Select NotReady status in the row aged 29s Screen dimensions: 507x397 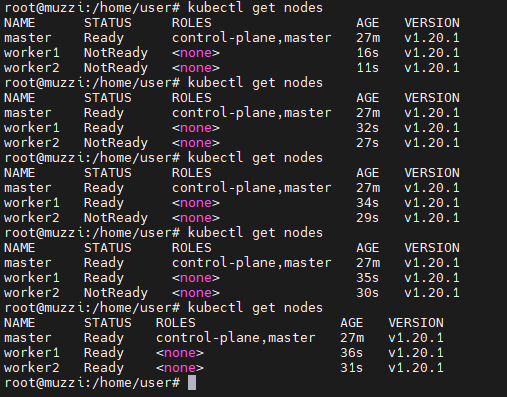[x=116, y=218]
